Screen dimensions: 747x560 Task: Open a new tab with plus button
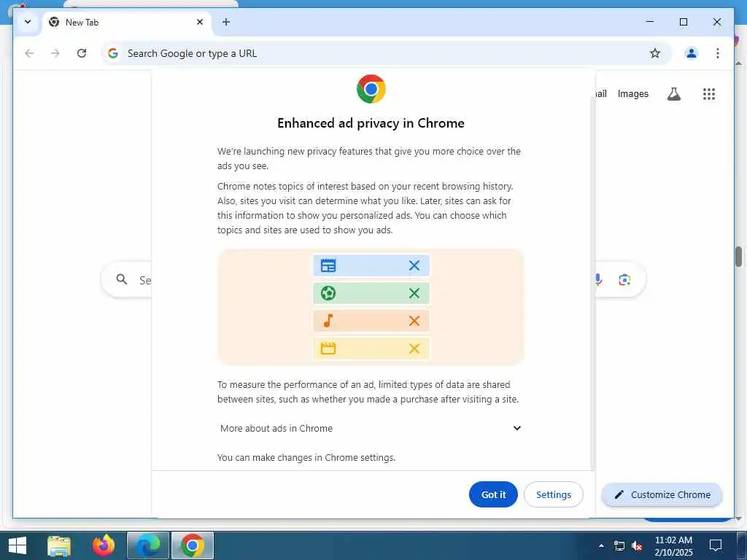pos(226,22)
